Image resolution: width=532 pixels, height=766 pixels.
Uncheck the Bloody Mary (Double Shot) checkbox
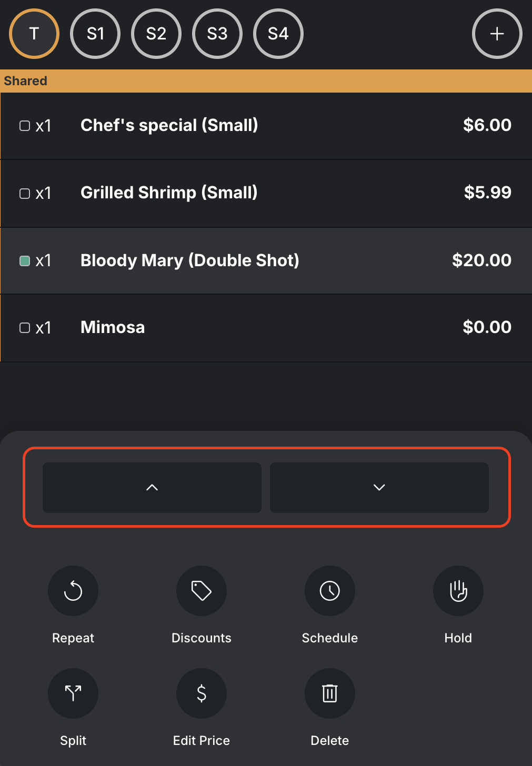[x=25, y=260]
